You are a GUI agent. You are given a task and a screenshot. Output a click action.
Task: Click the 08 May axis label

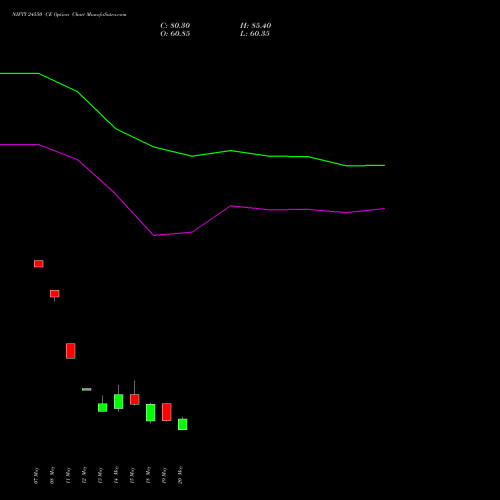(x=52, y=475)
